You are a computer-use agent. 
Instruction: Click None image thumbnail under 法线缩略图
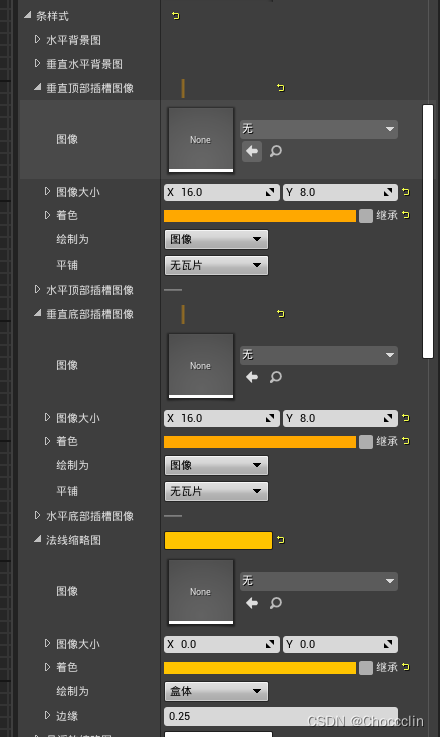coord(201,592)
